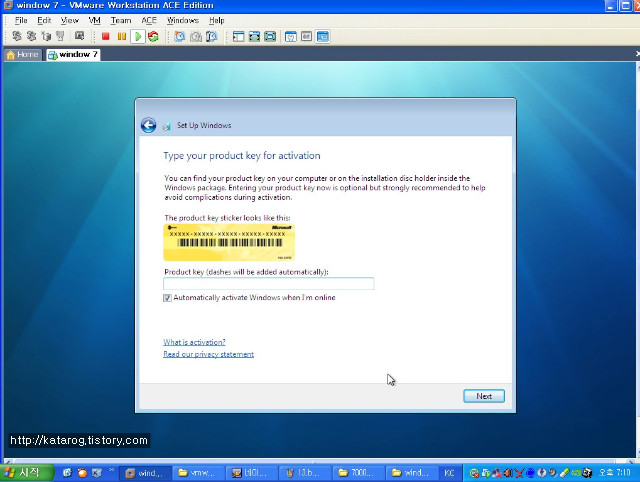Click the second gear icon in VMware toolbar
640x482 pixels.
click(31, 36)
